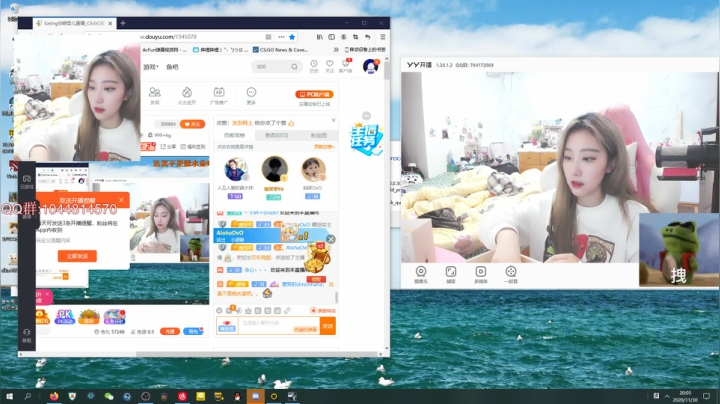Screen dimensions: 720x404
Task: Click the blue backpack button
Action: [x=193, y=331]
